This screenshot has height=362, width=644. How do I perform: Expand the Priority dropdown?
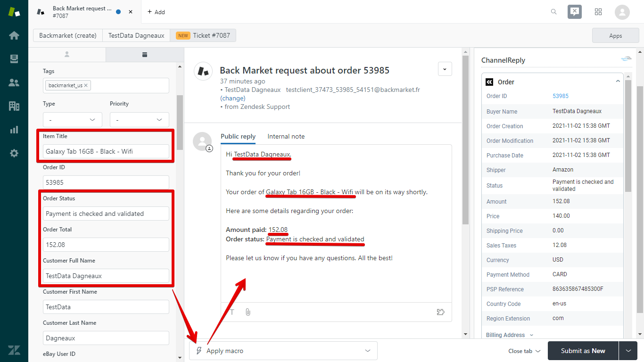(139, 119)
